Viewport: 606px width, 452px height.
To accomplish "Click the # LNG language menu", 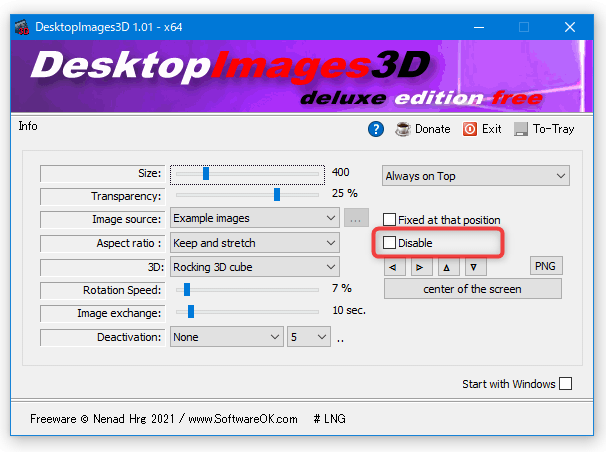I will tap(329, 419).
